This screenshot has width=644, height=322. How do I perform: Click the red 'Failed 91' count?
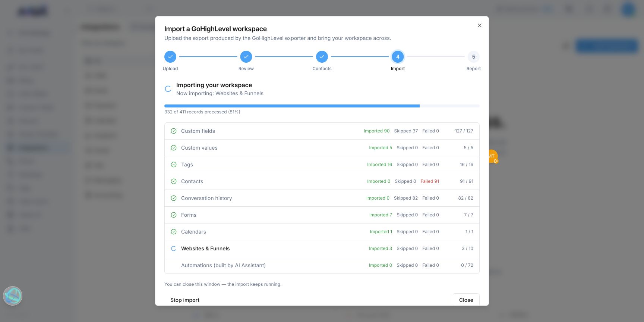(x=430, y=181)
